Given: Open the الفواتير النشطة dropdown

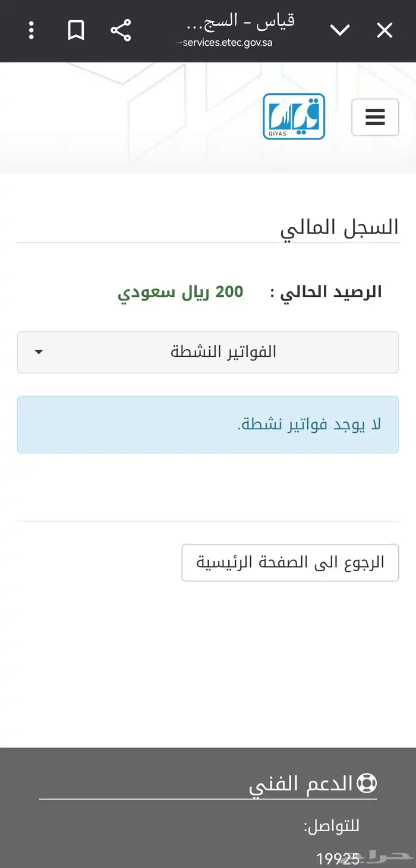Looking at the screenshot, I should [208, 352].
